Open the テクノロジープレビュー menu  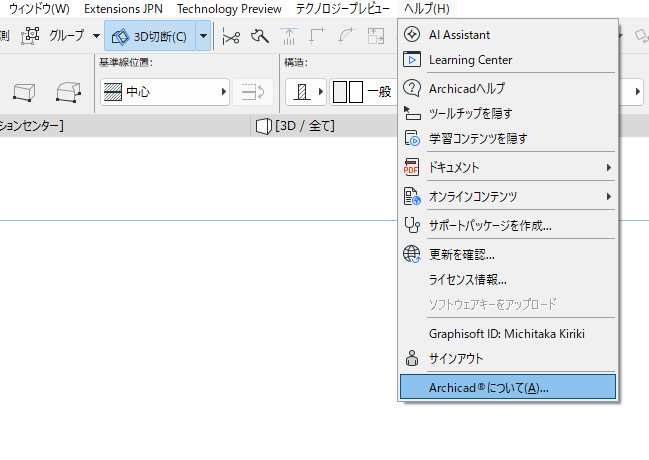click(343, 9)
